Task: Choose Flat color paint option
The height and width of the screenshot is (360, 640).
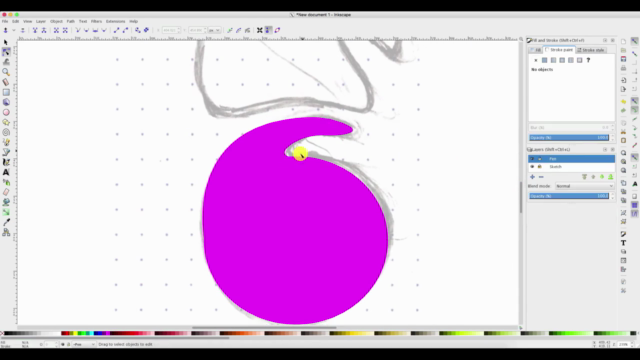Action: click(x=544, y=60)
